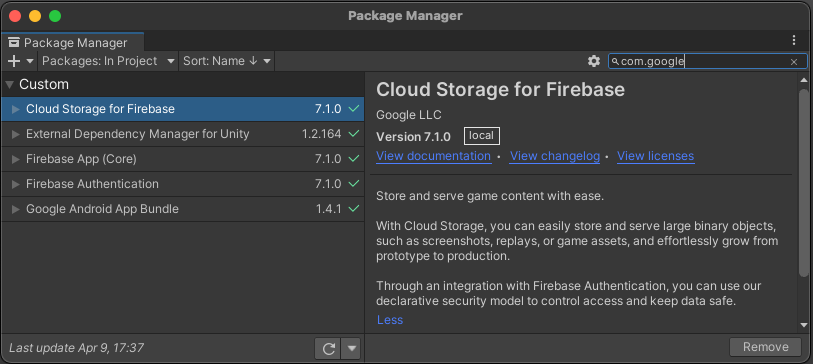Open the Packages: In Project dropdown
This screenshot has height=364, width=813.
click(x=108, y=61)
